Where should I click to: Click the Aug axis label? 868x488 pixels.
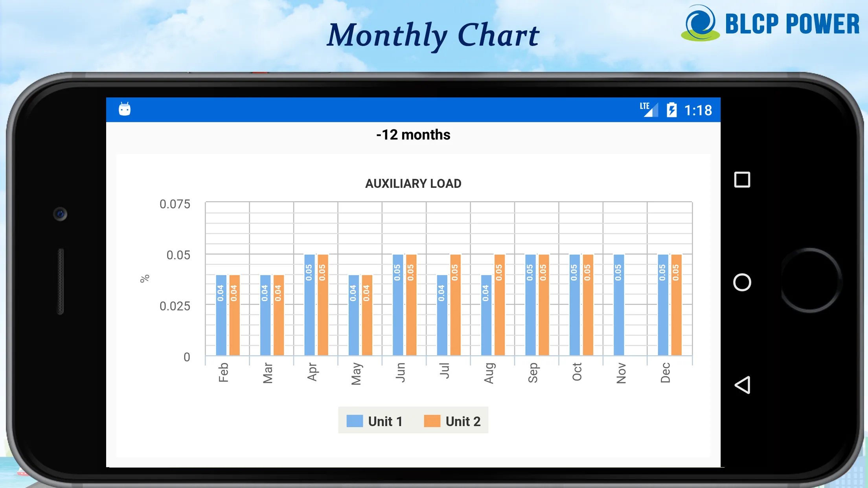coord(489,373)
